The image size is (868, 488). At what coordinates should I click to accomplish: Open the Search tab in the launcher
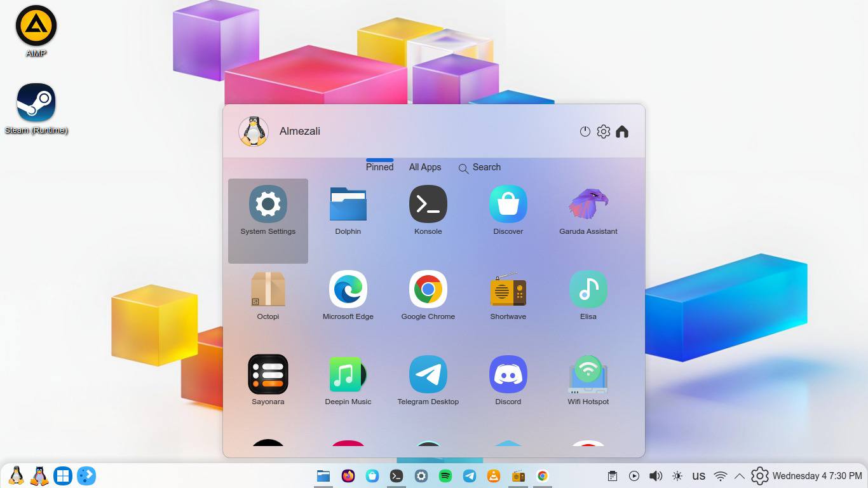pyautogui.click(x=480, y=167)
